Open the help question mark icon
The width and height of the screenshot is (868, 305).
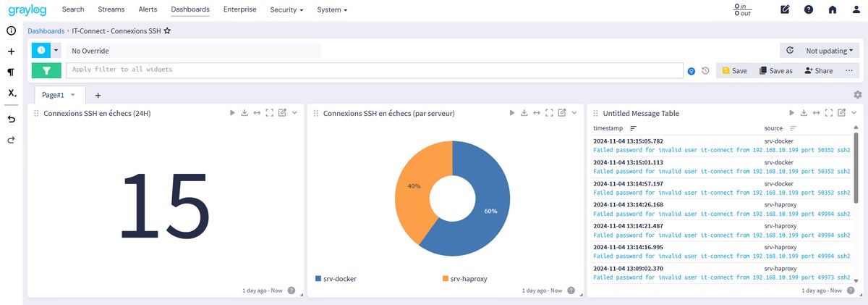[809, 9]
